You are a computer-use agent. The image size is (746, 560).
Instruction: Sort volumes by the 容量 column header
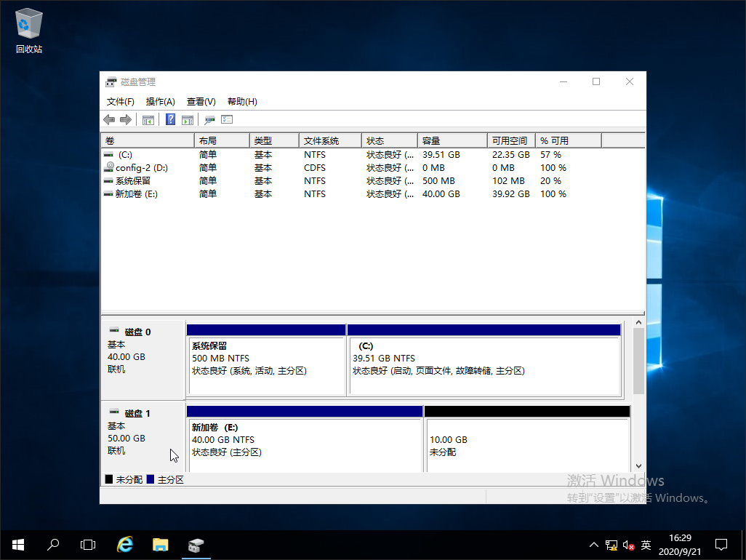coord(451,140)
